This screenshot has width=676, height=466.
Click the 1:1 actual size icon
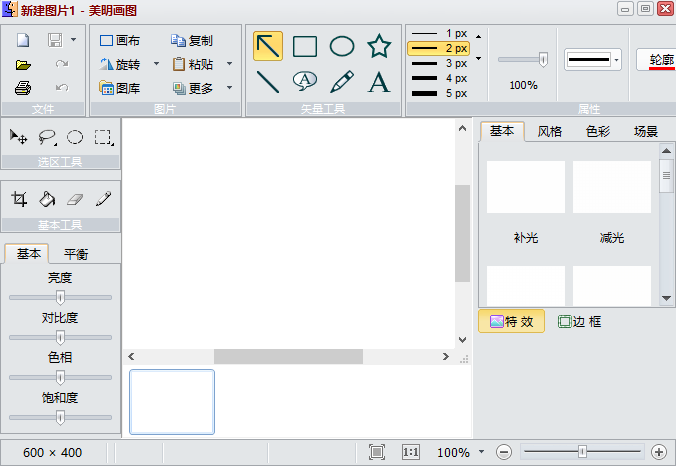click(x=410, y=452)
